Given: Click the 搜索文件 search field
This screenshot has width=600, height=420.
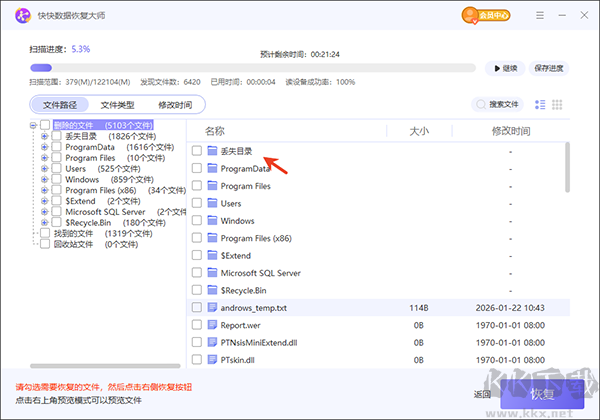Looking at the screenshot, I should click(x=498, y=104).
